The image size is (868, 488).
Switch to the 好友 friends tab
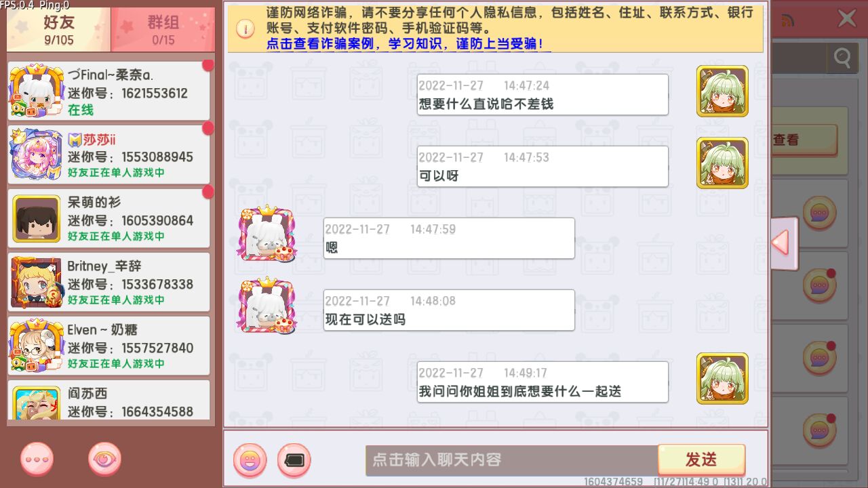59,30
